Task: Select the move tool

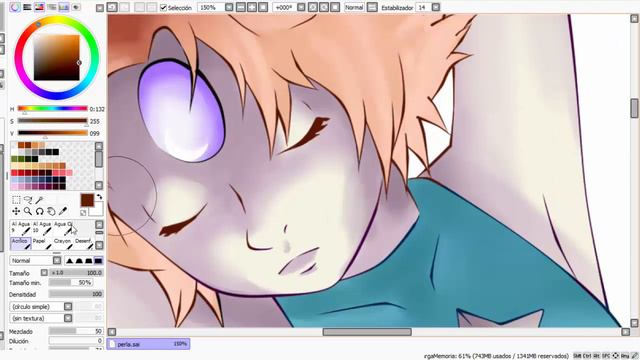Action: [16, 211]
